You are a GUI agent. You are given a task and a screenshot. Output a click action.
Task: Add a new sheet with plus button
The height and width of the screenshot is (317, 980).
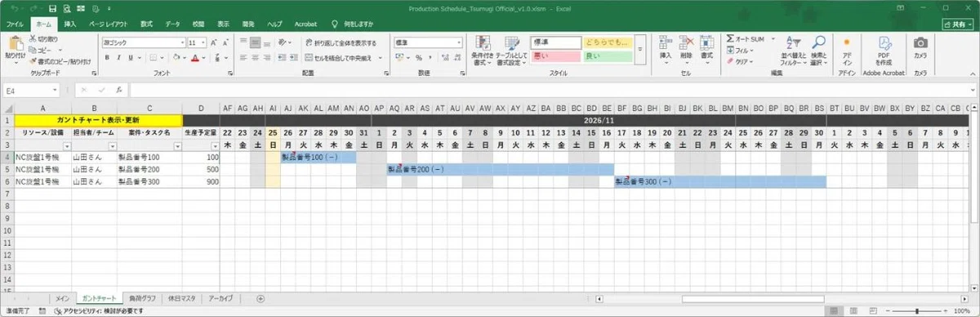tap(261, 298)
